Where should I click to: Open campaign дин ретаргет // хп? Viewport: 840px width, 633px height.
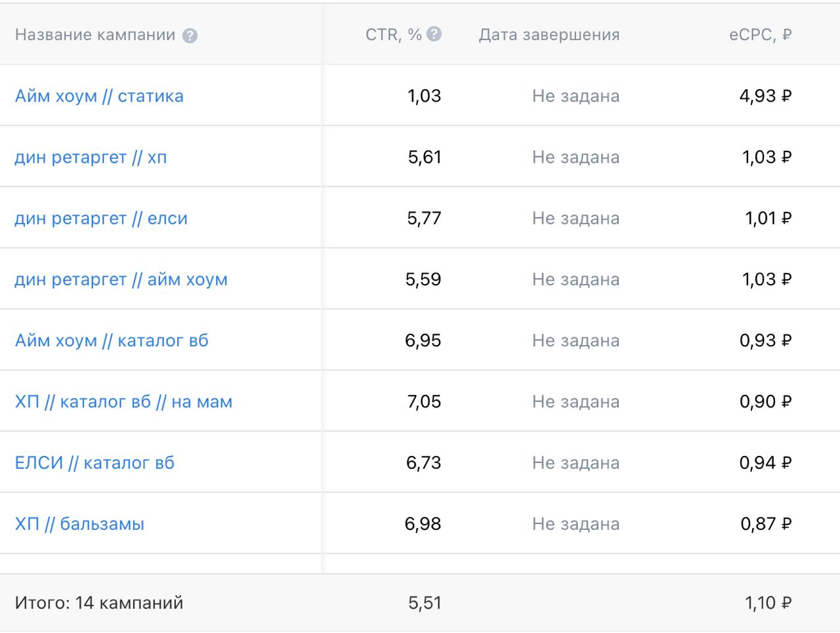[91, 157]
